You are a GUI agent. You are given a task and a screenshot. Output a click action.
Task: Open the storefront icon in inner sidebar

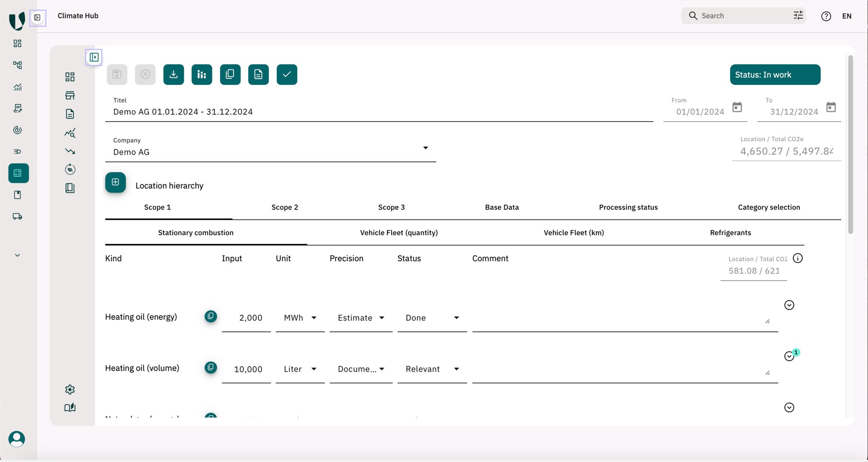coord(70,96)
